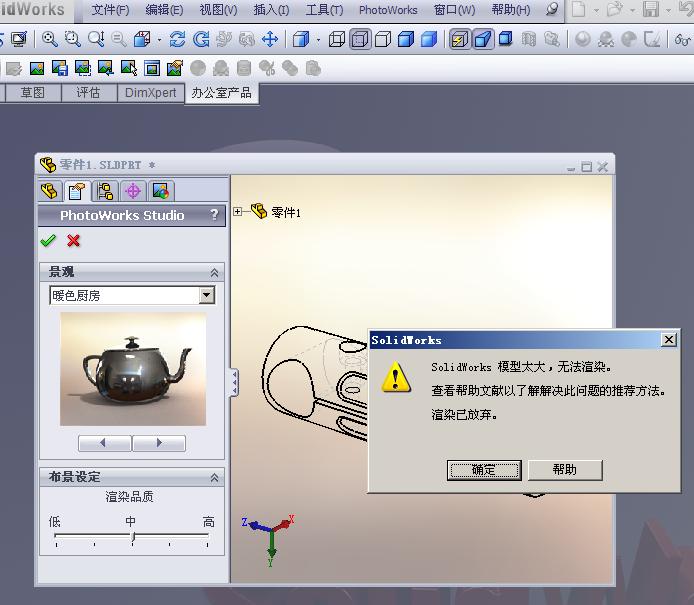694x605 pixels.
Task: Open the 暖色厨房 scene dropdown
Action: tap(206, 295)
